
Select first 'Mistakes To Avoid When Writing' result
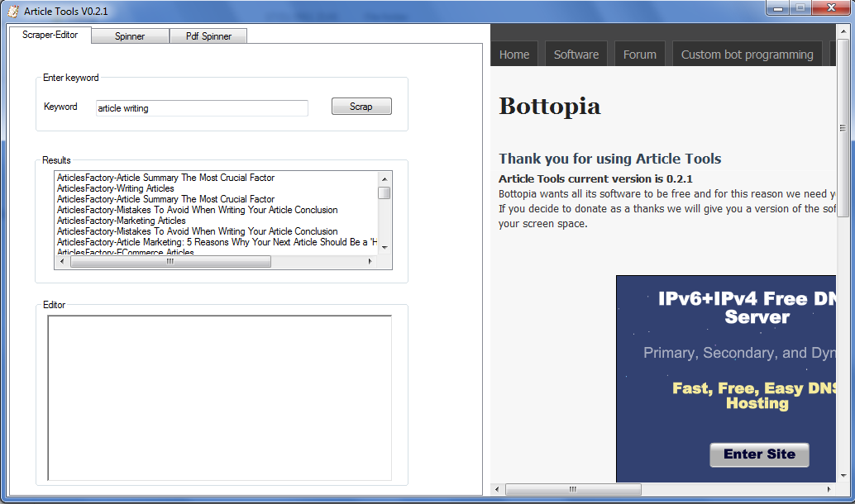coord(198,210)
